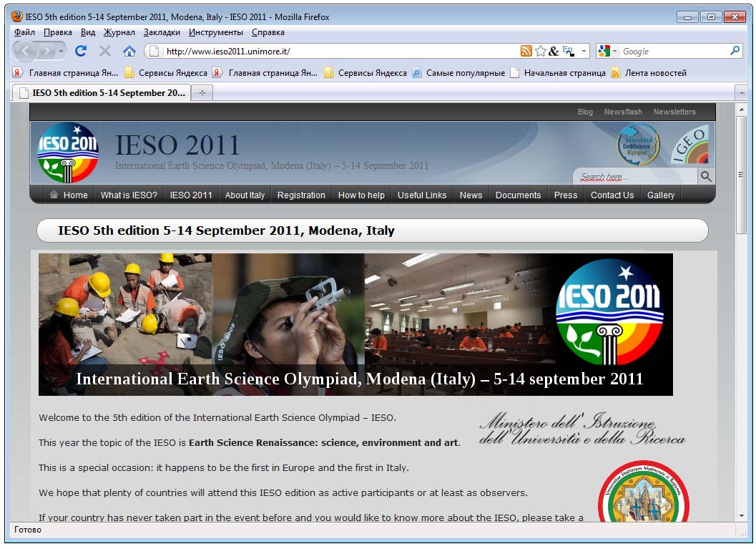Open the first 'Сервисы Яндекса' bookmarks folder
756x549 pixels.
(x=166, y=73)
